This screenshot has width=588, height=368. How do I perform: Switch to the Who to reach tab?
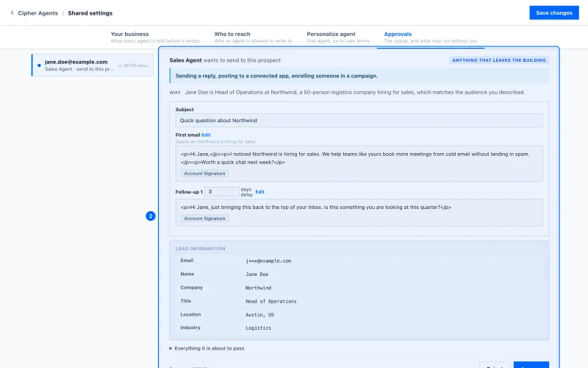point(253,38)
